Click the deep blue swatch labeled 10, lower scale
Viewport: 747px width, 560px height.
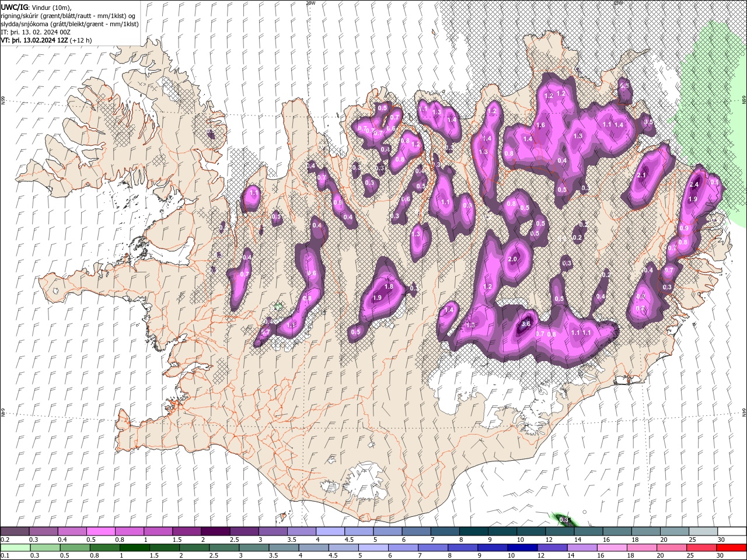522,548
